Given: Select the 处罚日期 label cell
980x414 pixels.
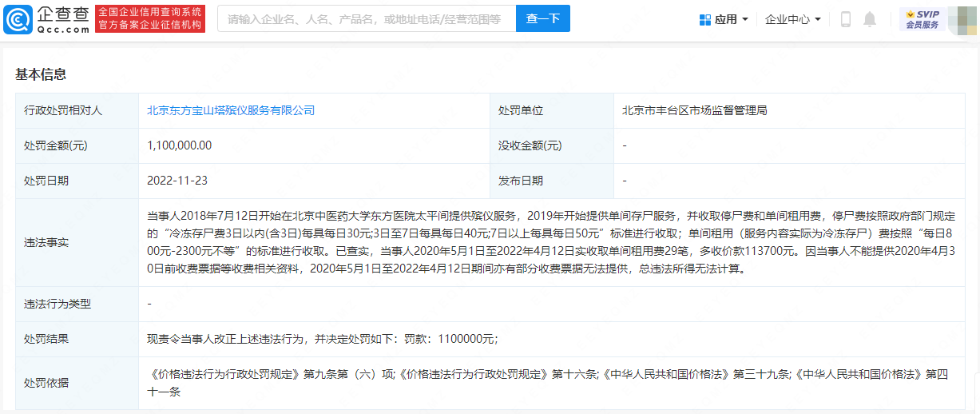Looking at the screenshot, I should [x=77, y=181].
